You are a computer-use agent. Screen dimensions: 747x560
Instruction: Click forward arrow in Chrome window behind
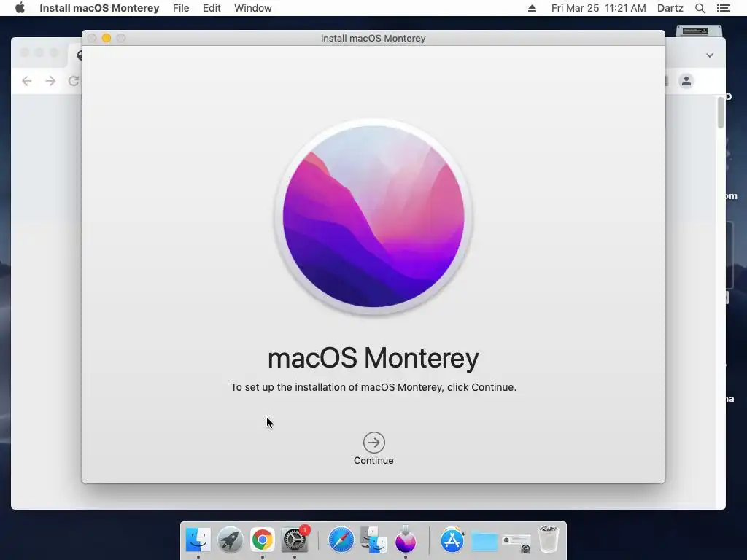(50, 81)
